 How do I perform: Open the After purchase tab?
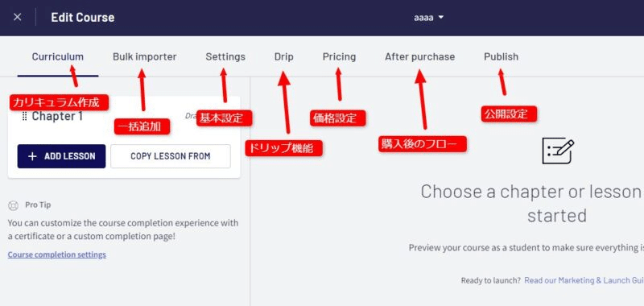pyautogui.click(x=419, y=56)
